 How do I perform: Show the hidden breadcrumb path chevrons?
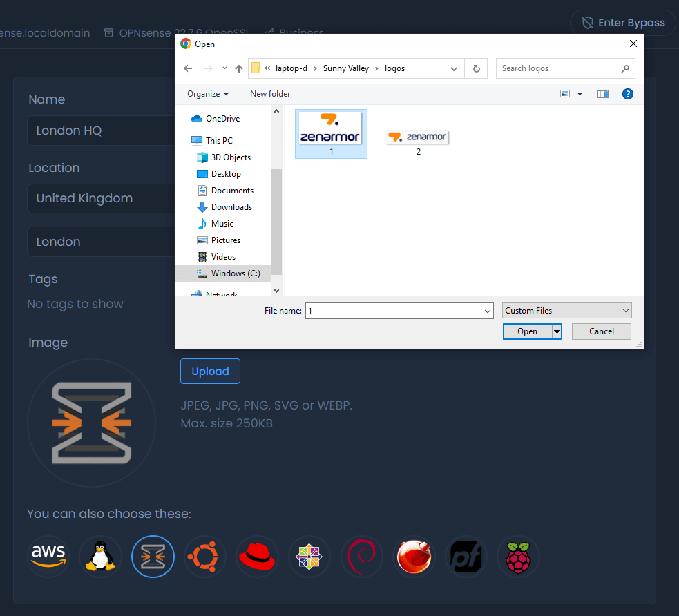pos(267,68)
